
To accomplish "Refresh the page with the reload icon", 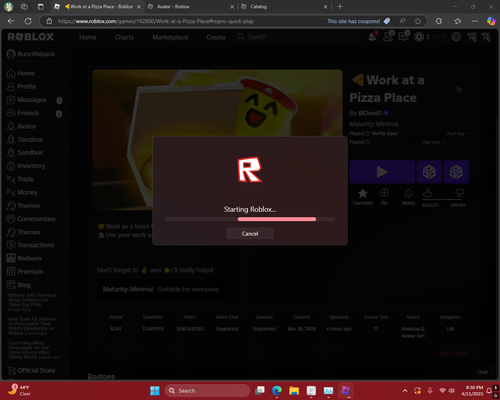I will coord(28,21).
